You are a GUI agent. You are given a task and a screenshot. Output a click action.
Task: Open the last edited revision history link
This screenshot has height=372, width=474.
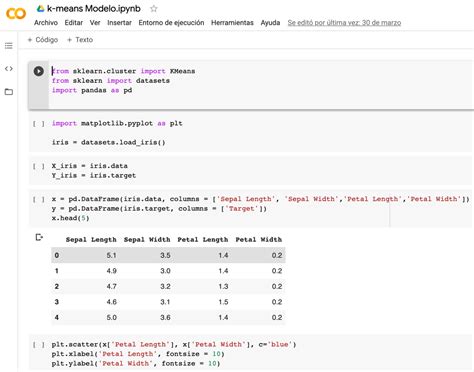344,23
